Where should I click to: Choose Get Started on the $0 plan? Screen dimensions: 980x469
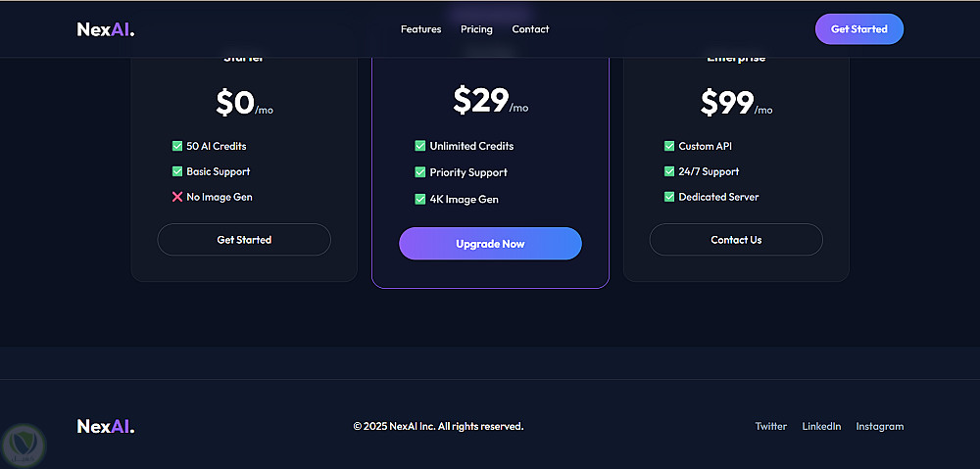click(244, 240)
